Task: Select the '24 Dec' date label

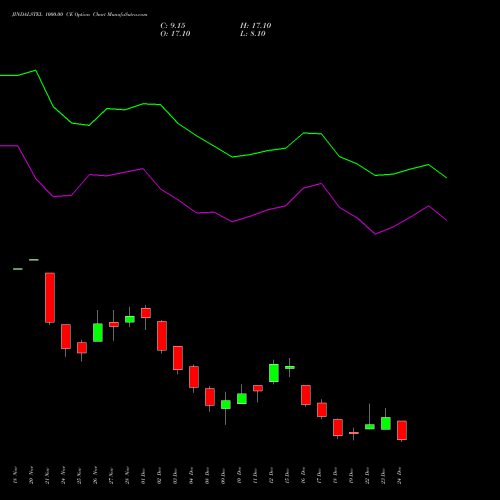Action: [399, 475]
